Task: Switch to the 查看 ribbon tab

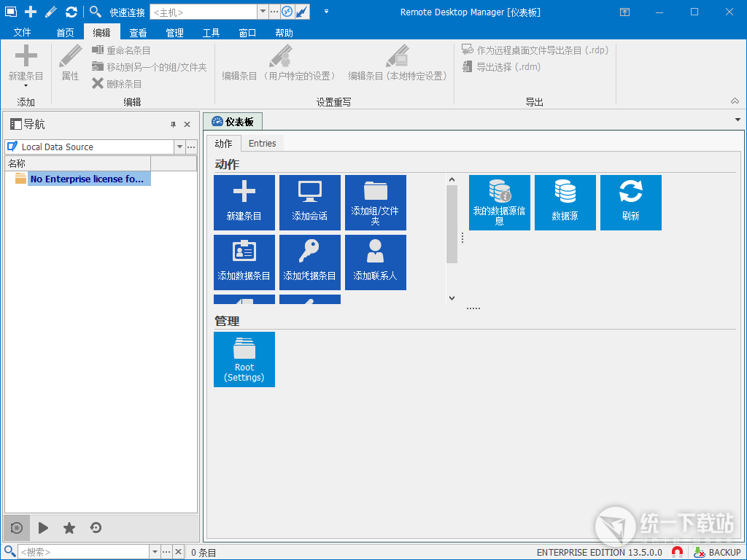Action: tap(138, 32)
